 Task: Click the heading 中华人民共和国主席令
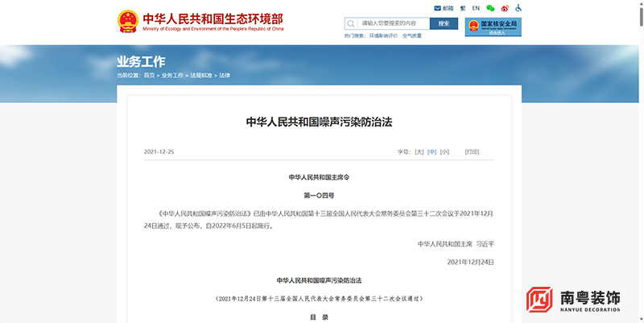pos(319,177)
